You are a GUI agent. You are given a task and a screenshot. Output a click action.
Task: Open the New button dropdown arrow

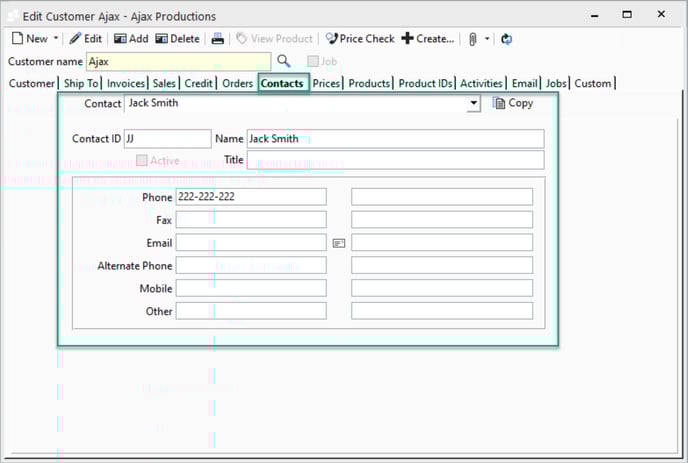tap(56, 39)
